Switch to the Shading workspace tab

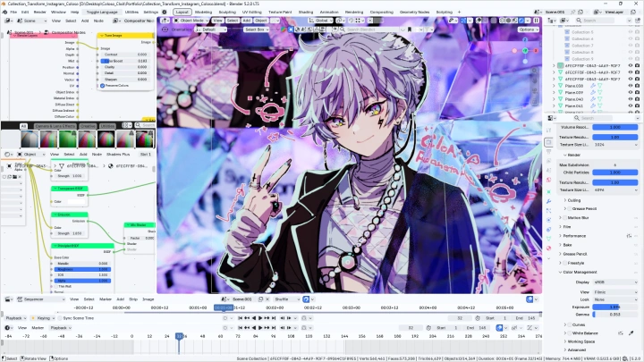point(306,12)
